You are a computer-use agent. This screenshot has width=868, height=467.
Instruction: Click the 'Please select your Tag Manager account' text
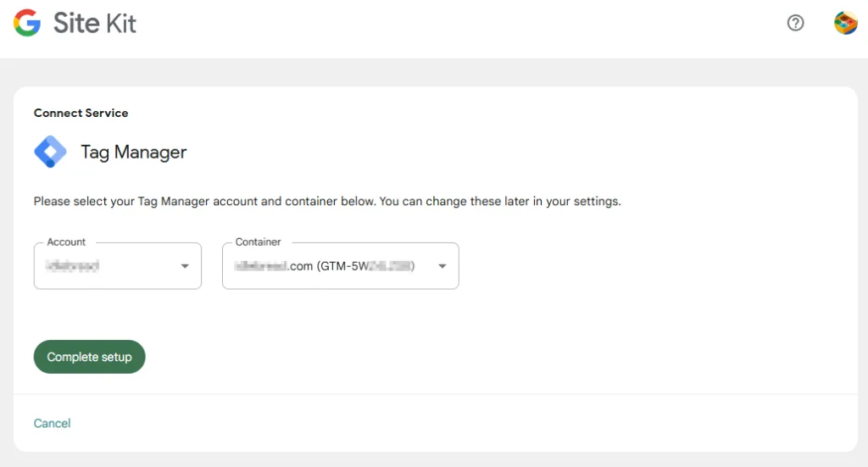coord(327,202)
